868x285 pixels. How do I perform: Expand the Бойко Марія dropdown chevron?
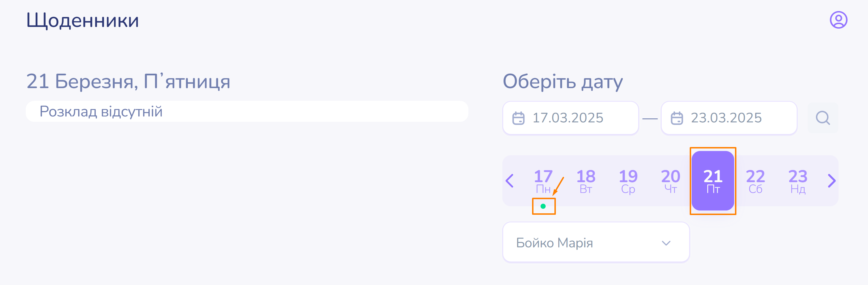[666, 243]
